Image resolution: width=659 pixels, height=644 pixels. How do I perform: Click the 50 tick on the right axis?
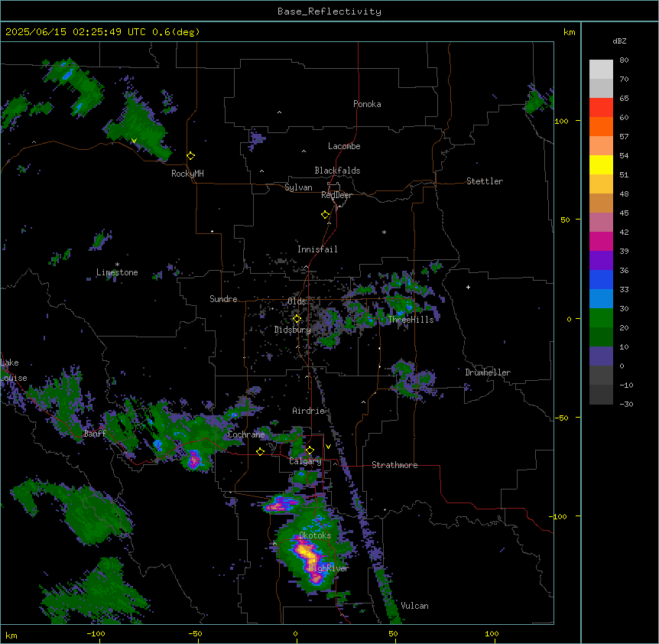(565, 220)
